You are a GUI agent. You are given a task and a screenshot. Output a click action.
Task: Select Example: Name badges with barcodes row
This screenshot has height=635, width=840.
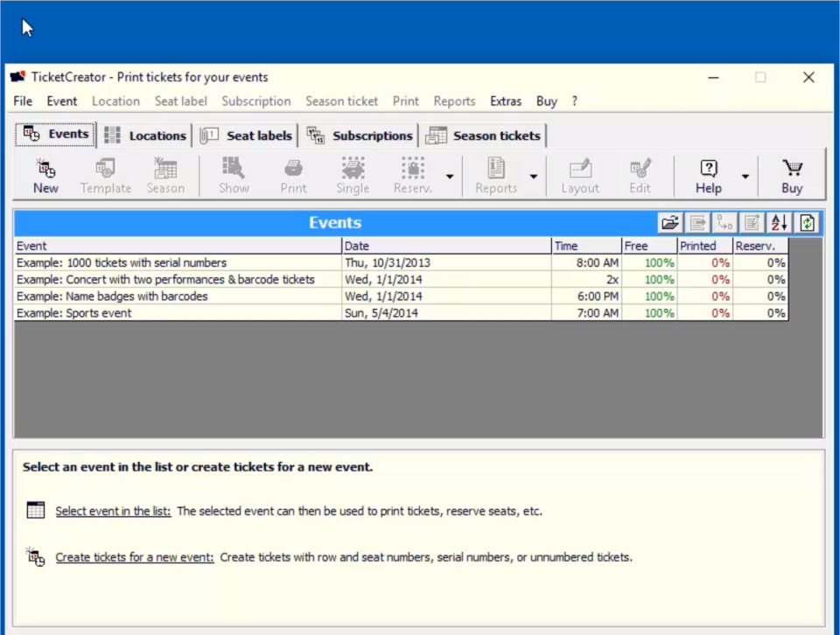point(402,297)
